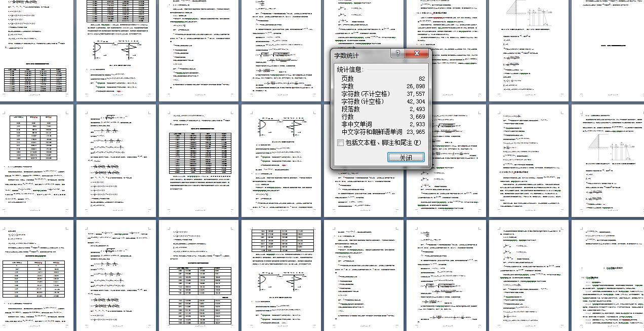
Task: Enable the 包括文本框、脚注和尾注 checkbox
Action: [x=341, y=142]
